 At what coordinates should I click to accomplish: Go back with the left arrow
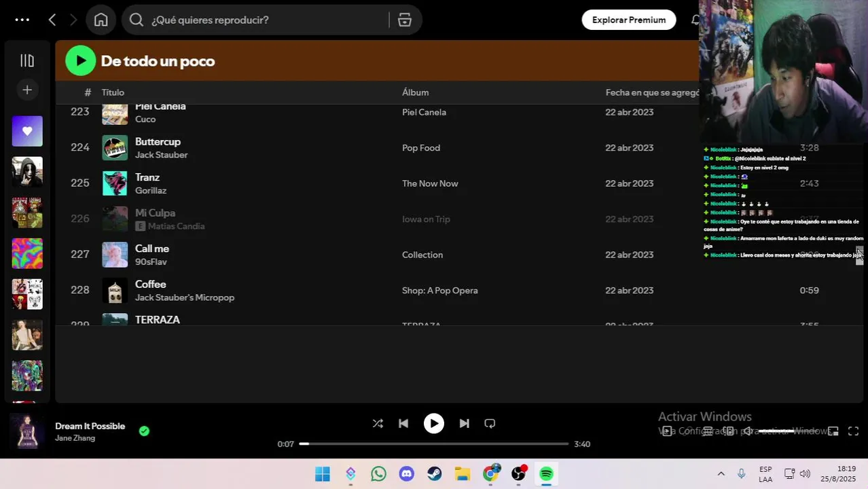(52, 20)
